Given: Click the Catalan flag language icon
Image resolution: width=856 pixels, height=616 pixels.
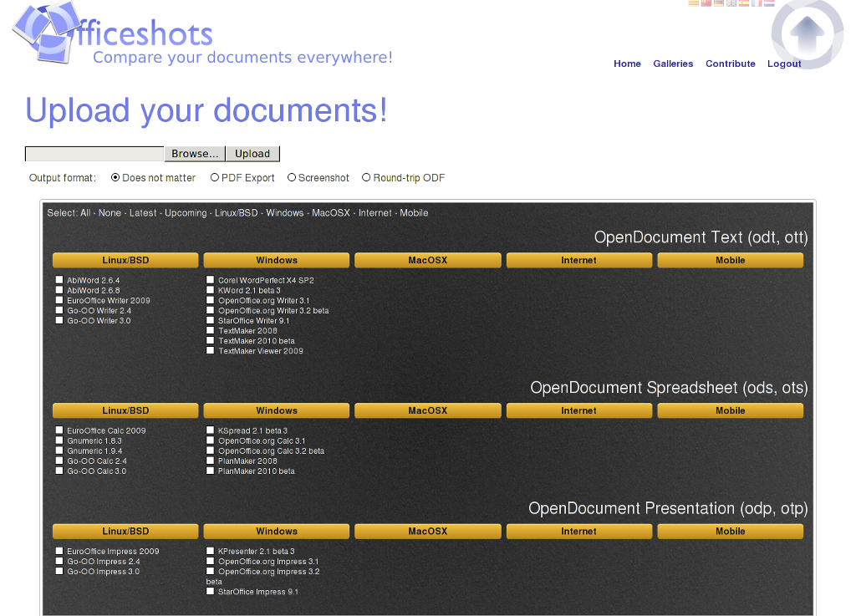Looking at the screenshot, I should coord(693,3).
